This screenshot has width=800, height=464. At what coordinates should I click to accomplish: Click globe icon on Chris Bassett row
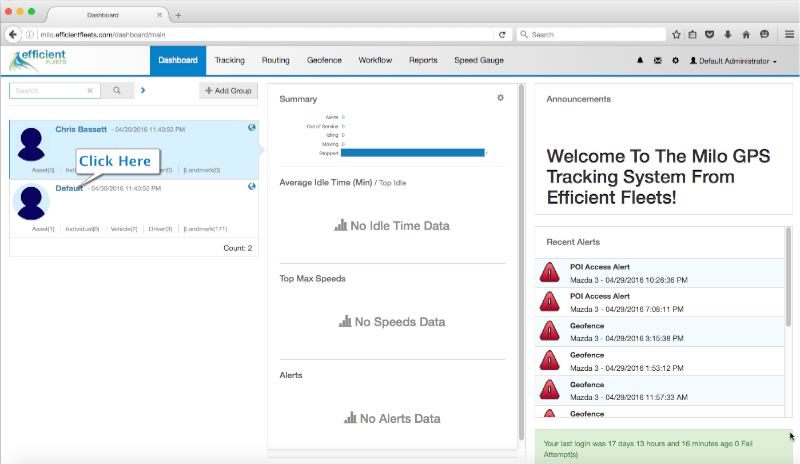coord(252,128)
